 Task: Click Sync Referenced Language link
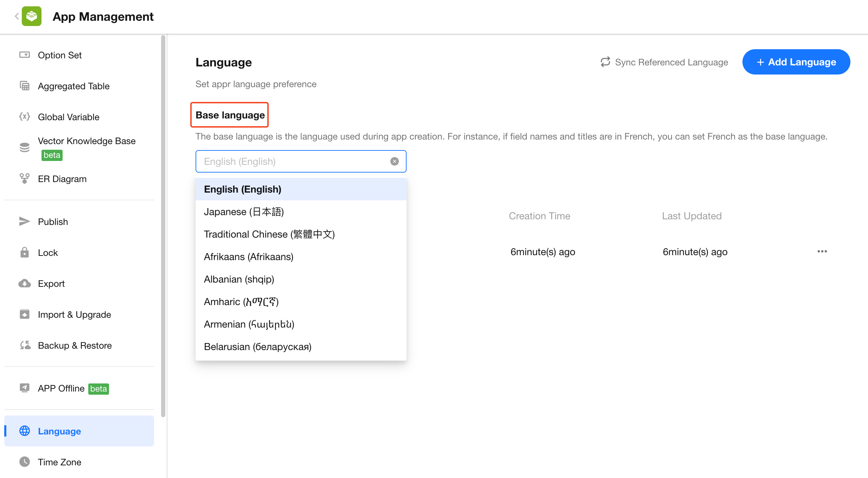671,62
